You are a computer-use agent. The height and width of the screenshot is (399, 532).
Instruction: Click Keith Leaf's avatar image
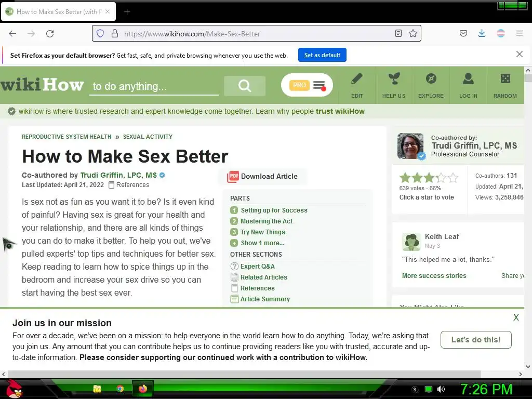click(x=411, y=242)
